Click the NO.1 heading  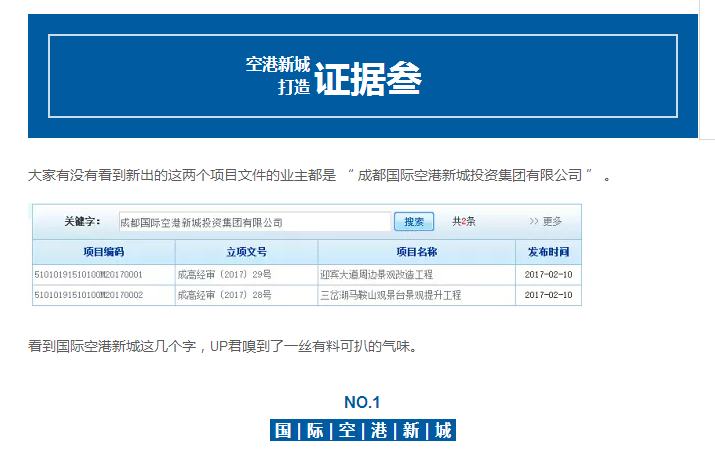(362, 402)
